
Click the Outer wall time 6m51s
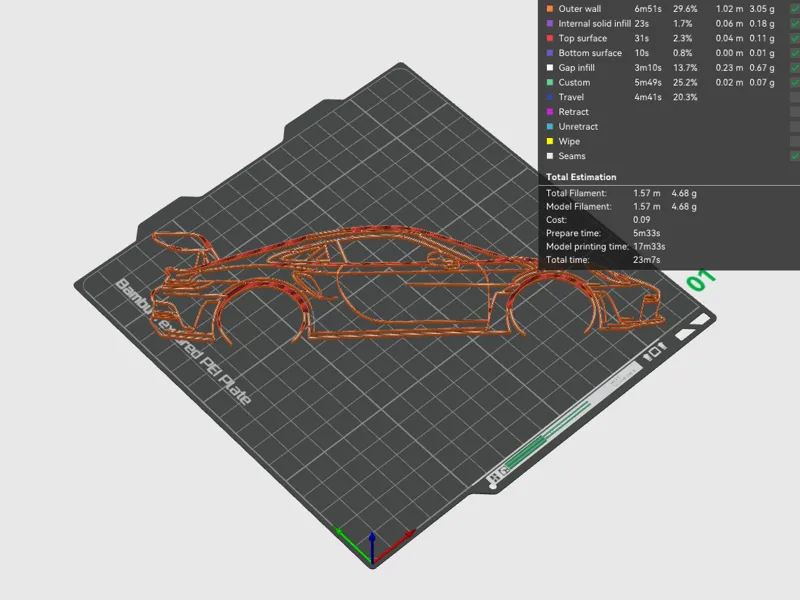648,9
